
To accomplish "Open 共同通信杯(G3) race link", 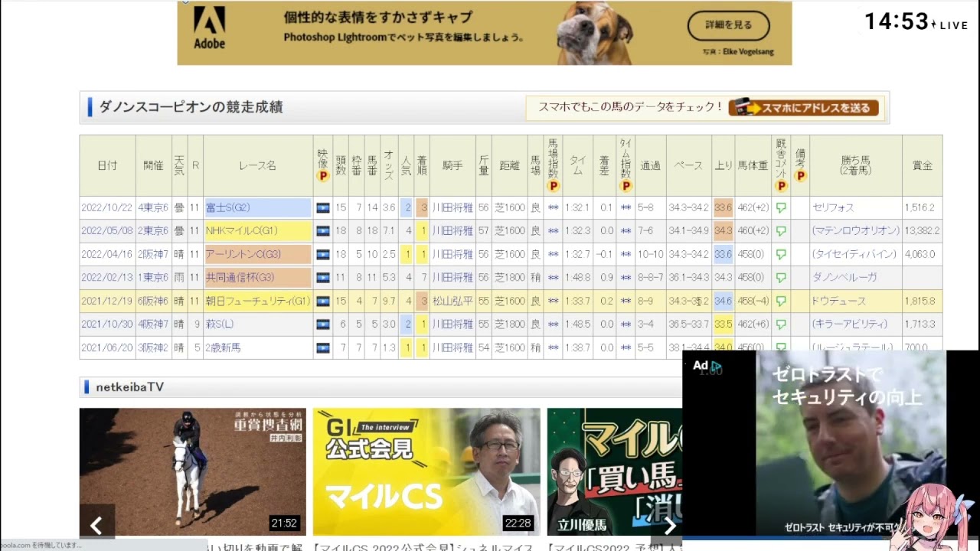I will click(x=240, y=277).
